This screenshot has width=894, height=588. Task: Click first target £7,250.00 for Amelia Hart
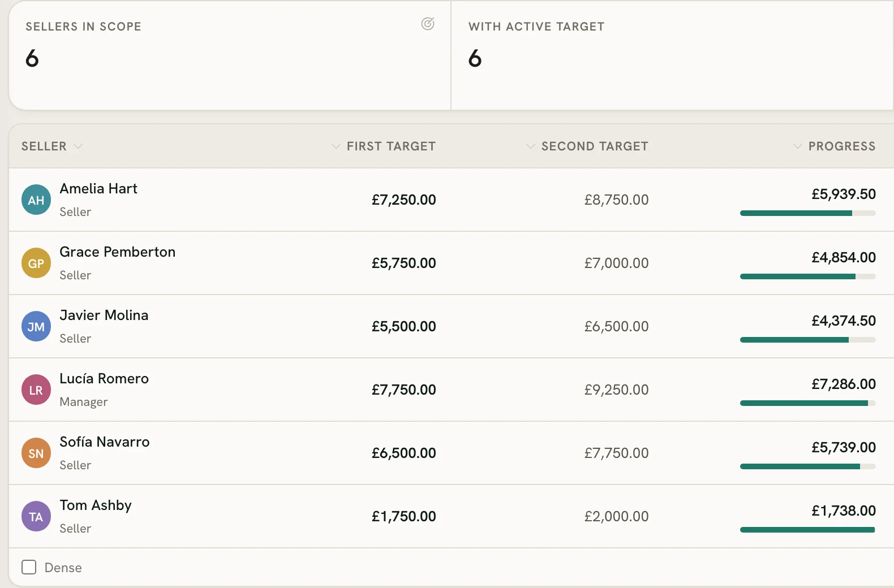tap(404, 200)
